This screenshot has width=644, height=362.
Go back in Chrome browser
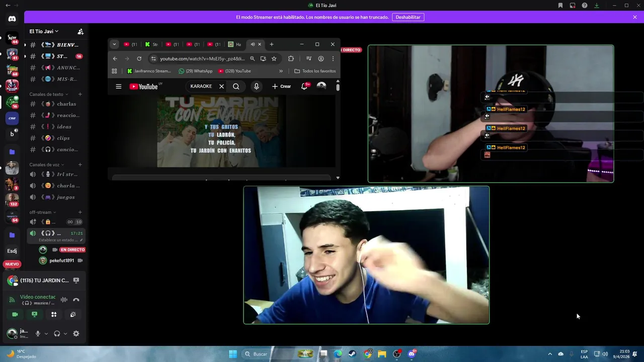point(115,58)
